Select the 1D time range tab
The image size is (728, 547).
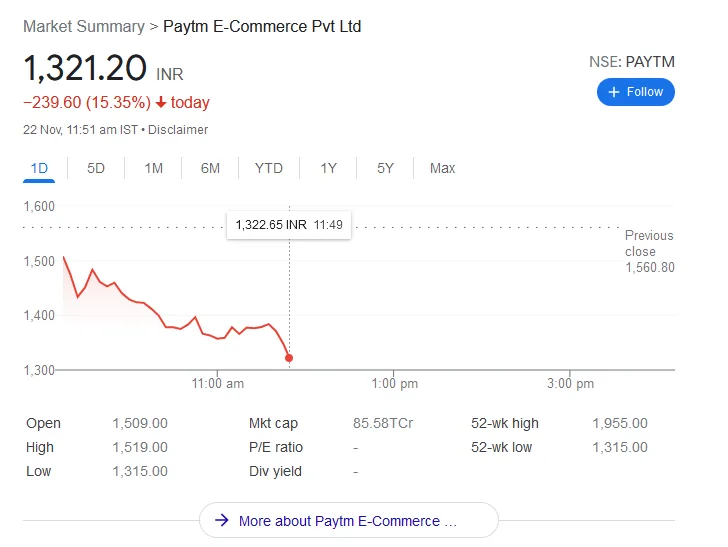pyautogui.click(x=39, y=168)
